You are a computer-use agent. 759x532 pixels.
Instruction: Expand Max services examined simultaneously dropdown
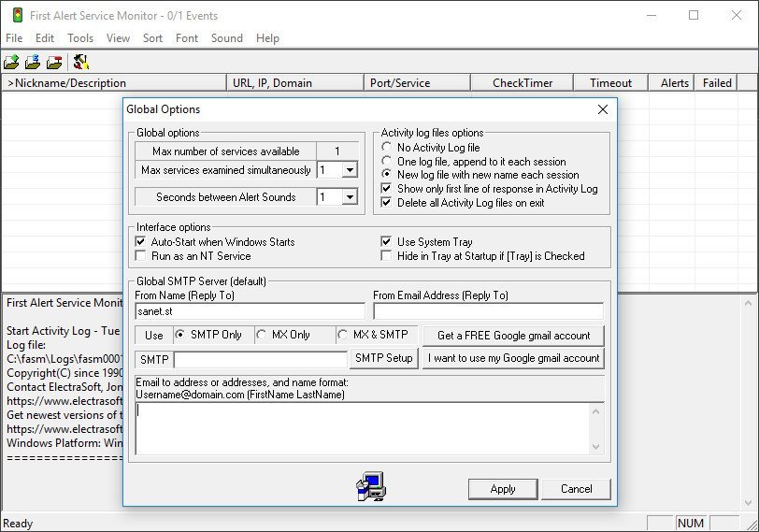(349, 170)
